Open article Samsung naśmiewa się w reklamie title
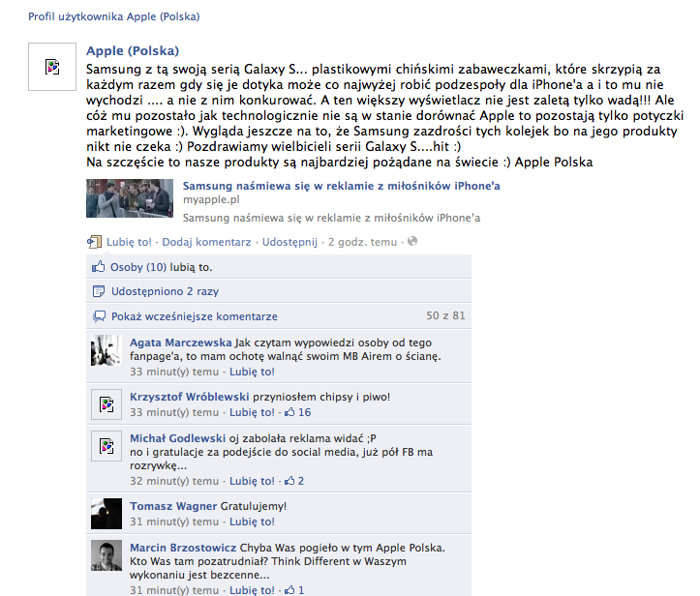This screenshot has width=700, height=596. tap(341, 186)
